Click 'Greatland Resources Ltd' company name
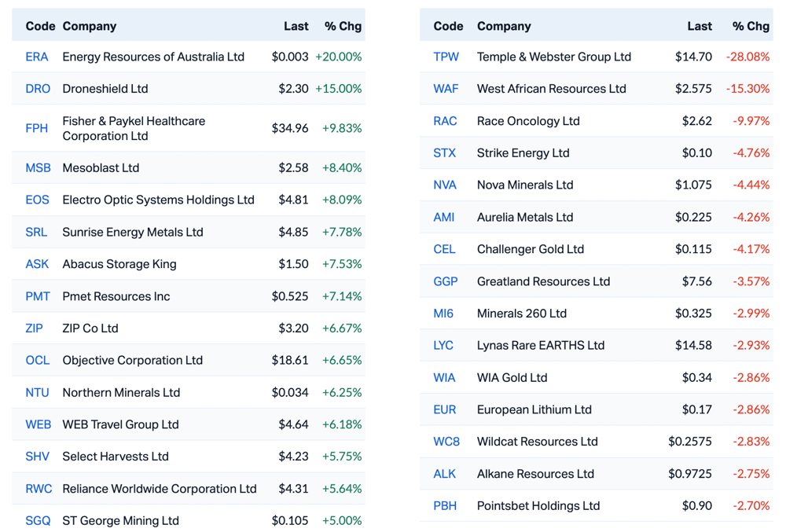 [543, 281]
